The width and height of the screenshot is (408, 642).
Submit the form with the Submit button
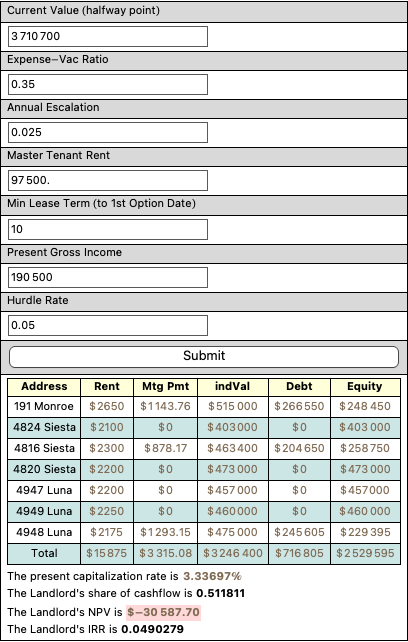pos(204,357)
